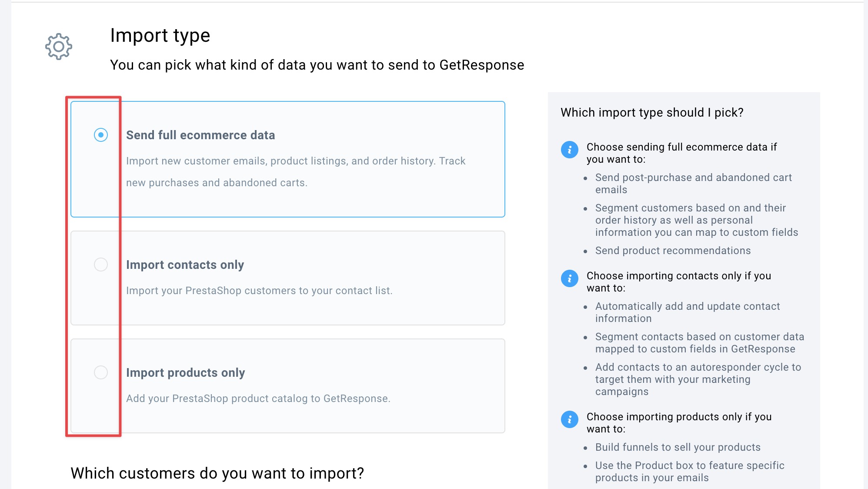
Task: Click the Import type gear icon
Action: pyautogui.click(x=59, y=47)
